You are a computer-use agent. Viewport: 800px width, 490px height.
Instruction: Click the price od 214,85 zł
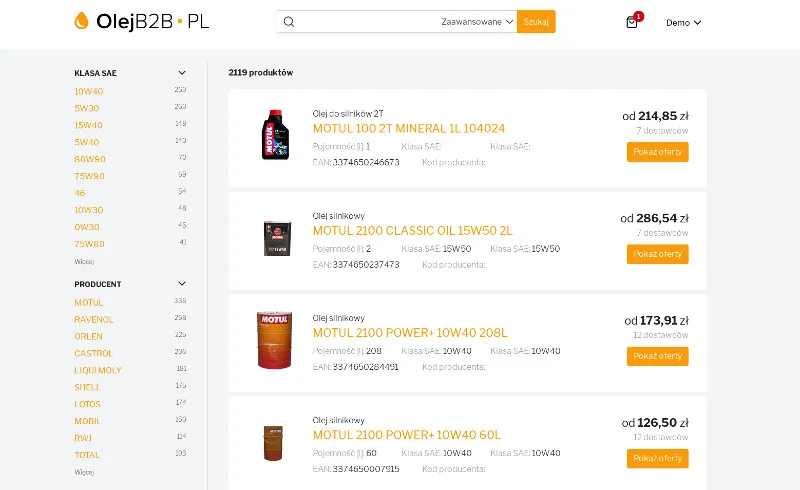coord(655,116)
